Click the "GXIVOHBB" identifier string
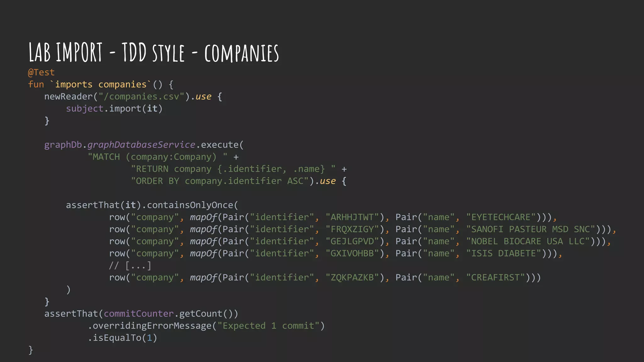The height and width of the screenshot is (362, 644). 352,253
